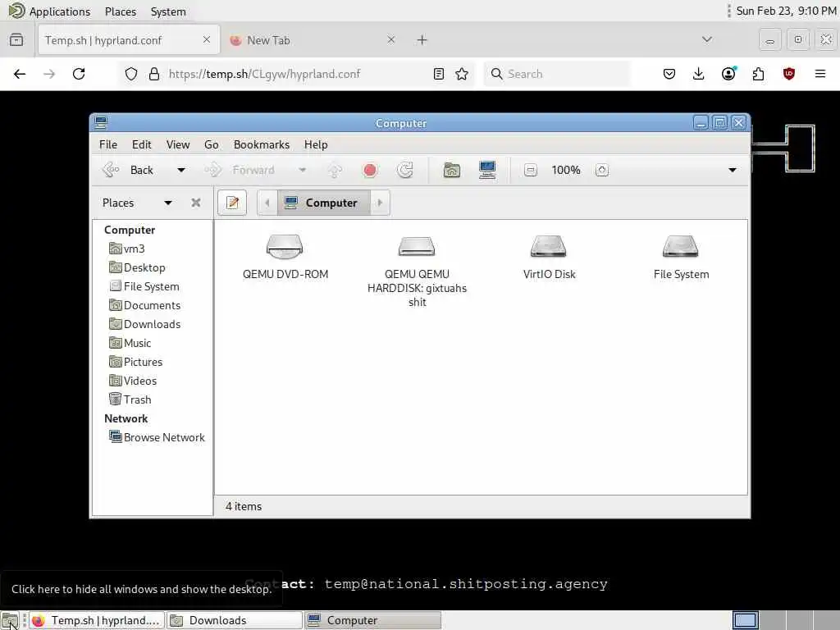The height and width of the screenshot is (630, 840).
Task: Click Browse Network in sidebar
Action: click(157, 437)
